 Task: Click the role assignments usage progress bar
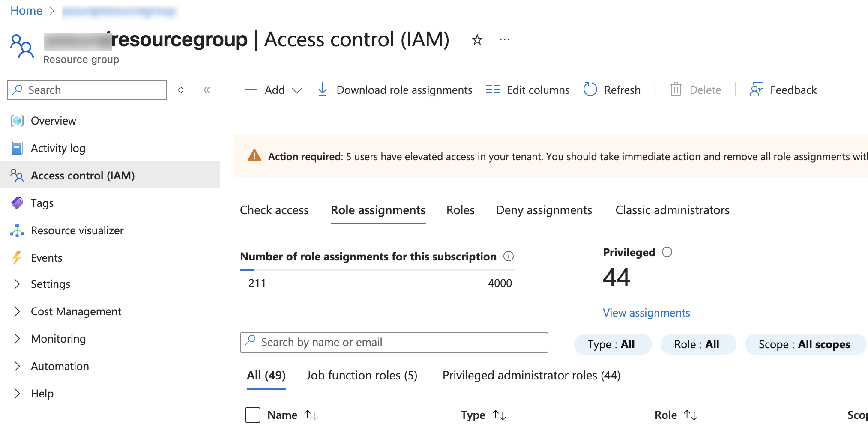[x=377, y=270]
